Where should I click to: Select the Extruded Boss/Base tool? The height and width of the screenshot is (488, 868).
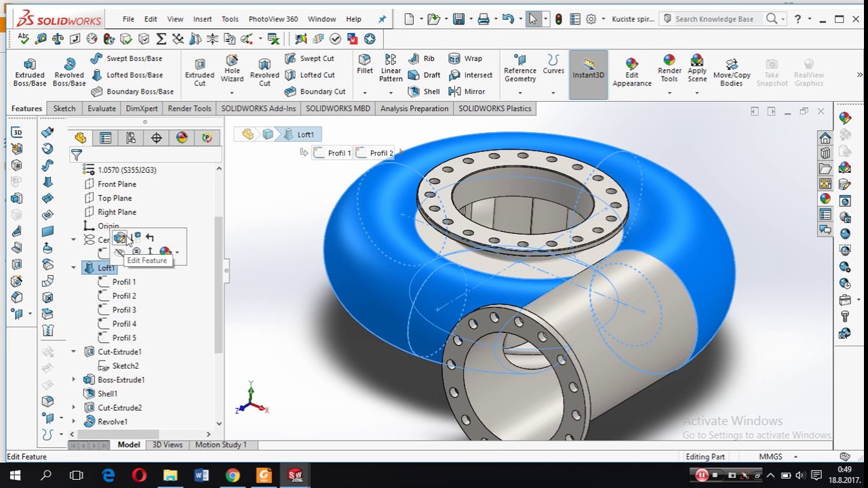29,73
